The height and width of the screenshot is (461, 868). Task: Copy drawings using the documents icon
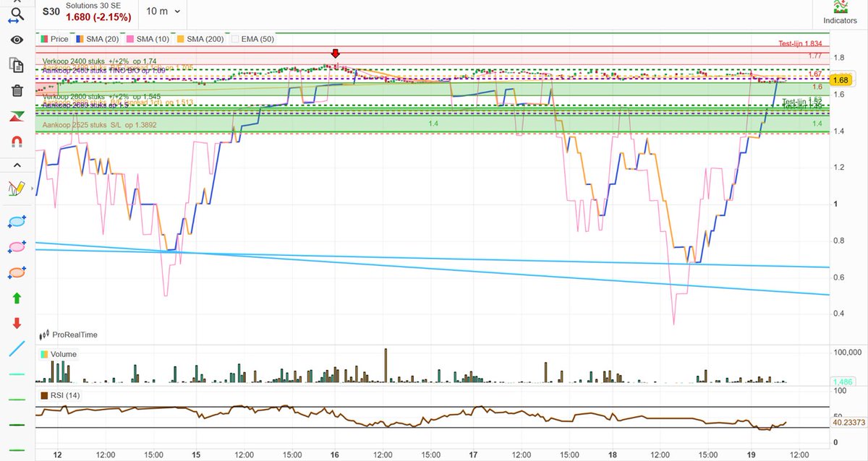coord(17,65)
